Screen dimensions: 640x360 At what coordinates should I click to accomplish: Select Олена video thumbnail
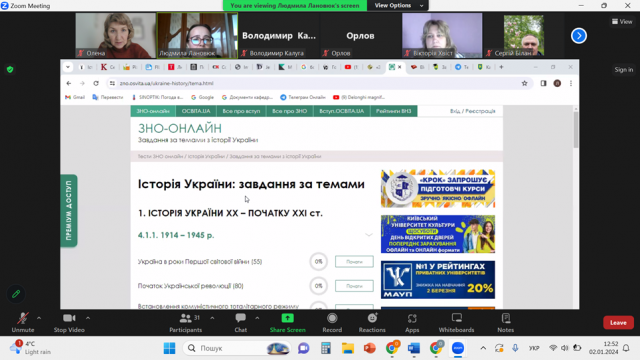[x=116, y=36]
